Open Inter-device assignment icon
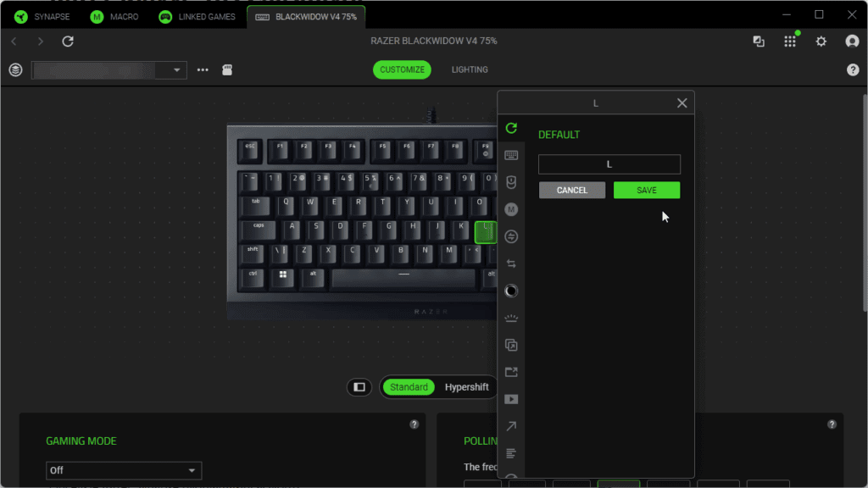Viewport: 868px width, 488px height. (x=511, y=236)
